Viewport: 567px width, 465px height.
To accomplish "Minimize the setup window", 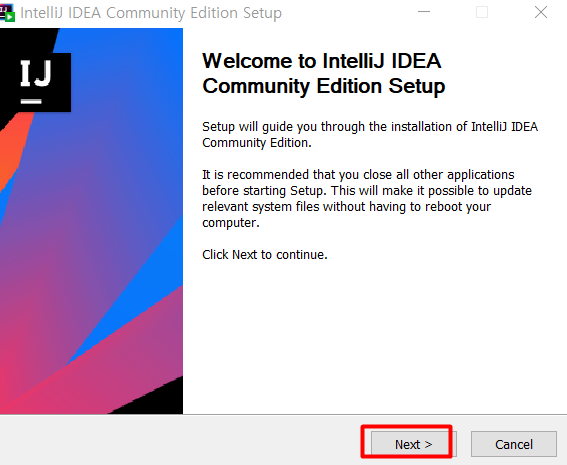I will click(424, 12).
